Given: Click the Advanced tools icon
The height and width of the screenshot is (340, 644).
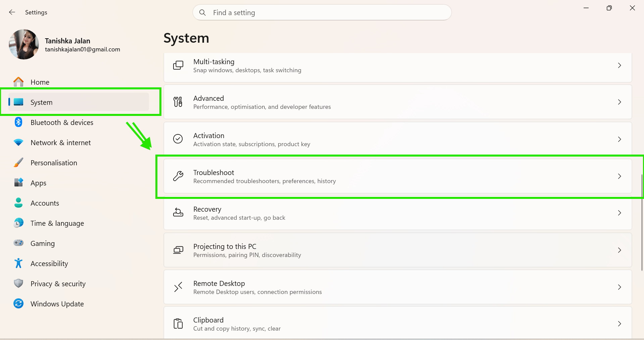Looking at the screenshot, I should click(178, 102).
